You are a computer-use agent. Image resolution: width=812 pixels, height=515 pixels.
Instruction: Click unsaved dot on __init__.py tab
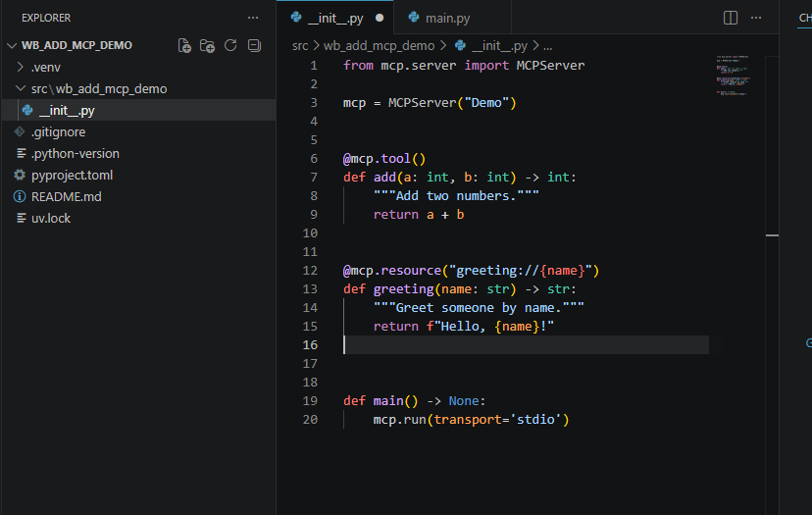(380, 18)
